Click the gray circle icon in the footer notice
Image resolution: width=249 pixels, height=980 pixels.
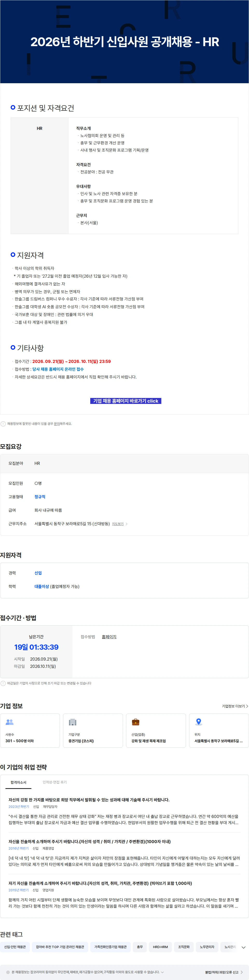pos(8,972)
